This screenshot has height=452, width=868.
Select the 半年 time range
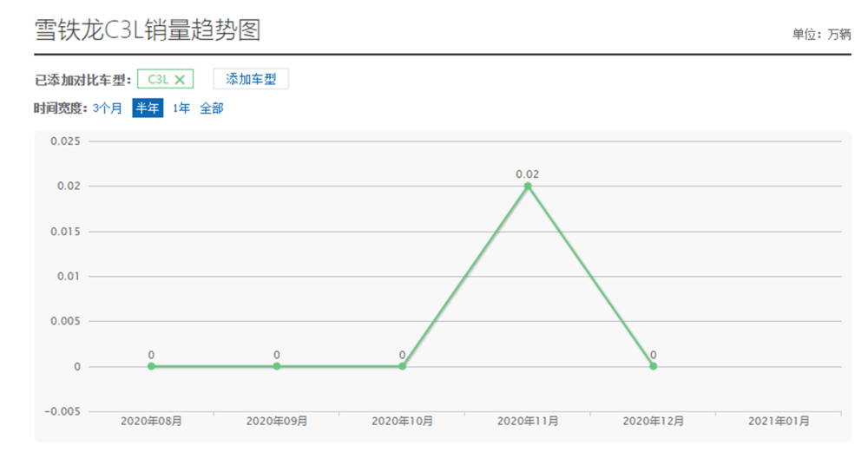[148, 108]
